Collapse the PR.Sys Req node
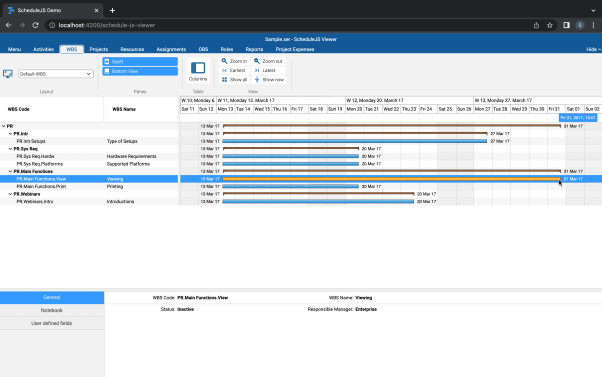602x377 pixels. (10, 149)
